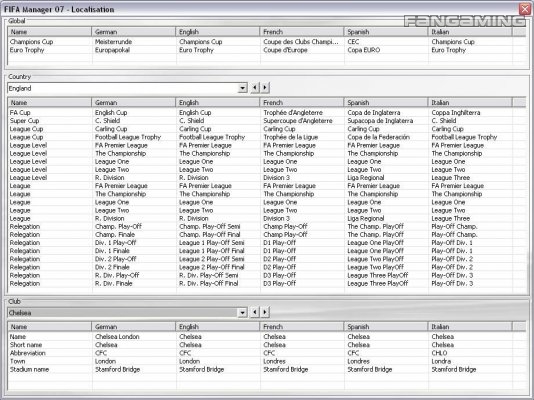This screenshot has height=400, width=534.
Task: Select the German cell 'Meisterrunde'
Action: coord(113,42)
